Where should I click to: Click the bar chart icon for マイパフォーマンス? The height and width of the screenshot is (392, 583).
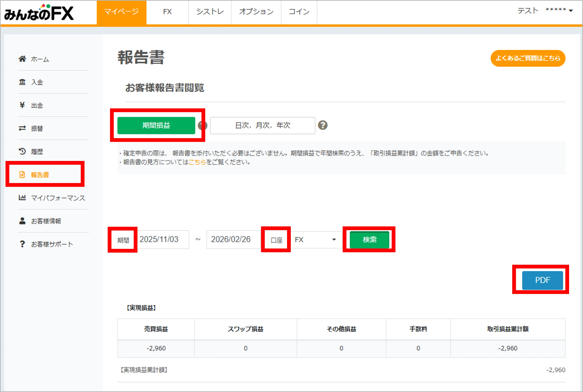(22, 198)
